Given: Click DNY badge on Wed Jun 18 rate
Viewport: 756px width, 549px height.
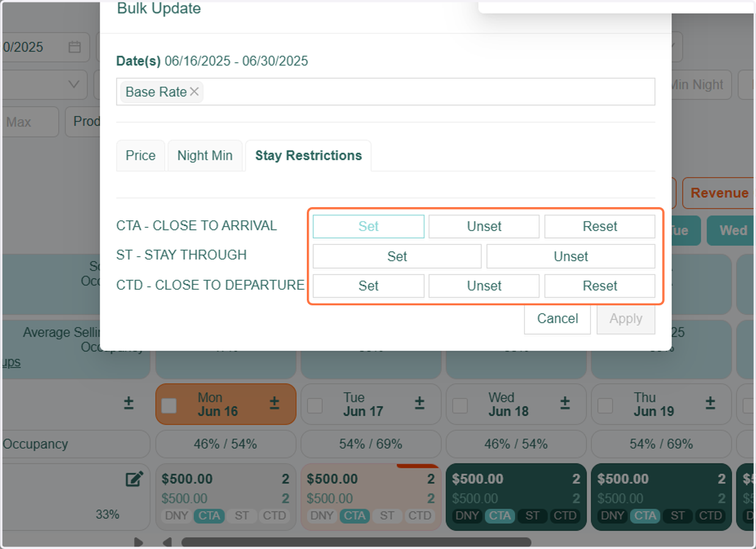Looking at the screenshot, I should (x=467, y=516).
